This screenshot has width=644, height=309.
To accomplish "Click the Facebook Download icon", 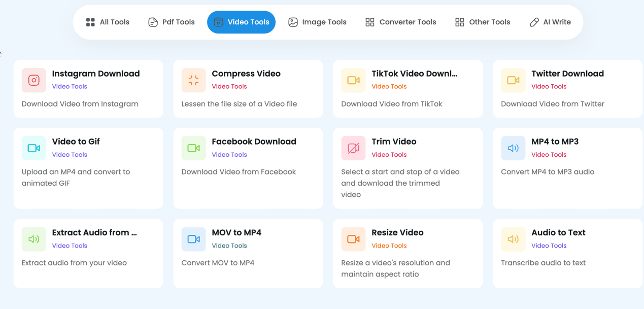I will click(193, 148).
